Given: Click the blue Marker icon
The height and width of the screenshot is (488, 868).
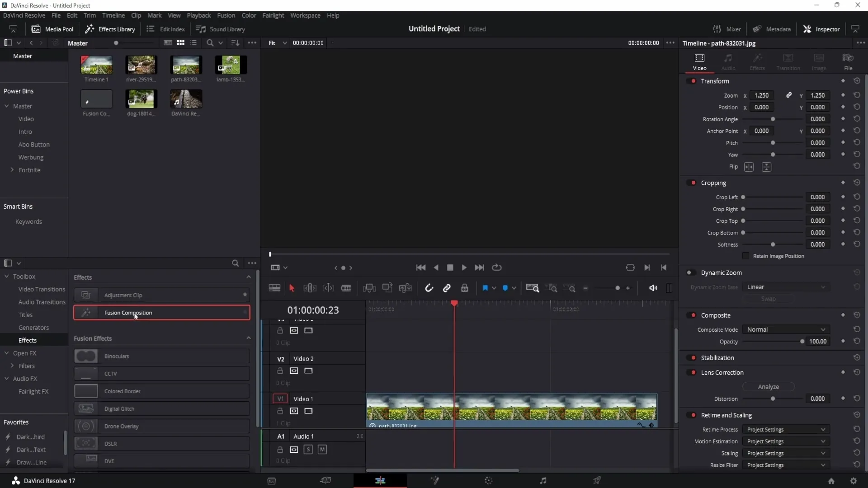Looking at the screenshot, I should coord(505,288).
